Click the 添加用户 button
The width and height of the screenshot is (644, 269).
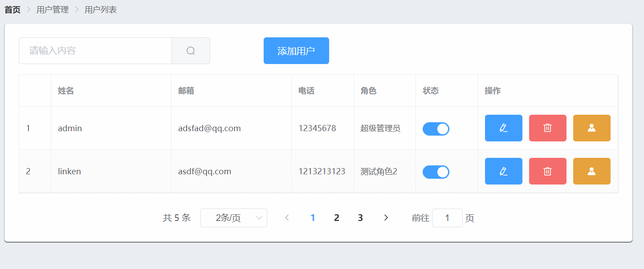pos(296,51)
